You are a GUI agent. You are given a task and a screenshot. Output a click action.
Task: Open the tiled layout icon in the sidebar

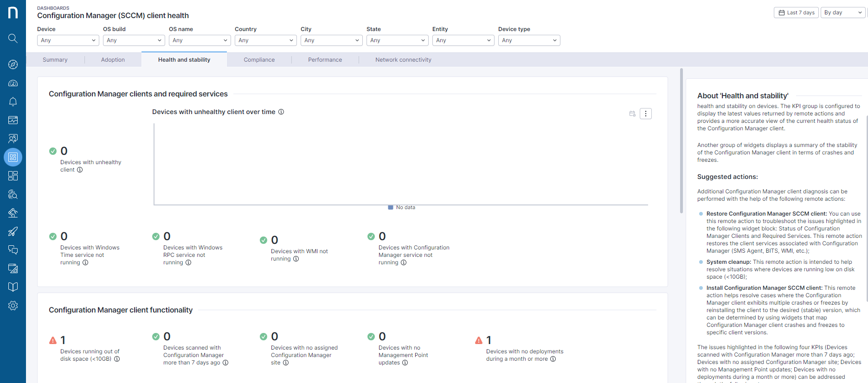tap(13, 176)
